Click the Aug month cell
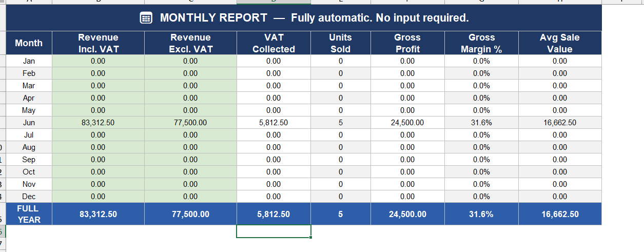This screenshot has height=252, width=644. pyautogui.click(x=29, y=147)
